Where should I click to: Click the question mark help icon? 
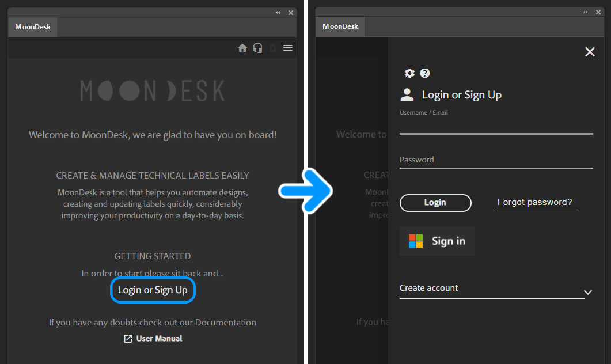tap(425, 73)
